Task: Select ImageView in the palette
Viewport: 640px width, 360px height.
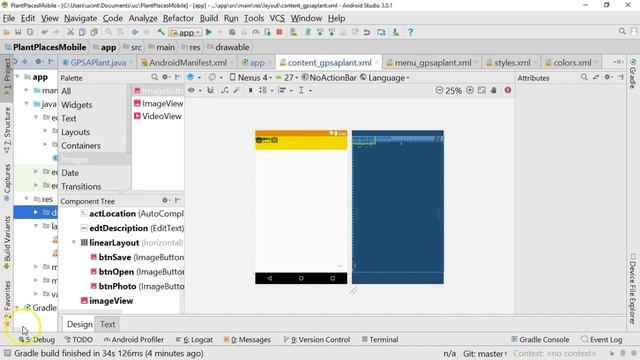Action: (x=158, y=104)
